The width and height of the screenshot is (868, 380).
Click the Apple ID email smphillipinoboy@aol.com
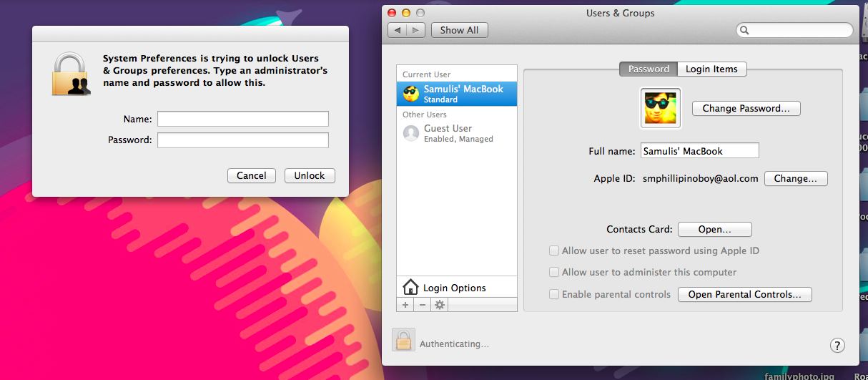pos(700,179)
